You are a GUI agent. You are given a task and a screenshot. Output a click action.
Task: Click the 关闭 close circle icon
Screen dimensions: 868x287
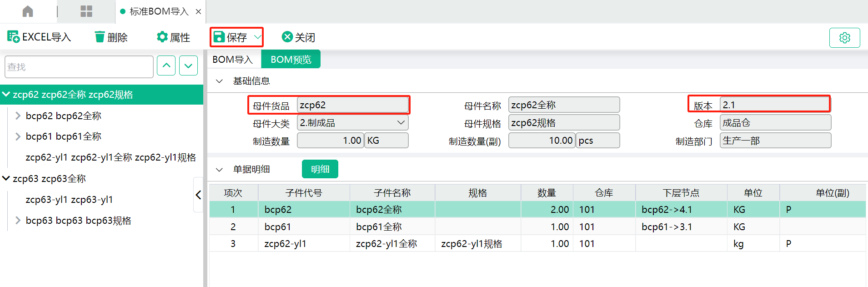coord(287,37)
